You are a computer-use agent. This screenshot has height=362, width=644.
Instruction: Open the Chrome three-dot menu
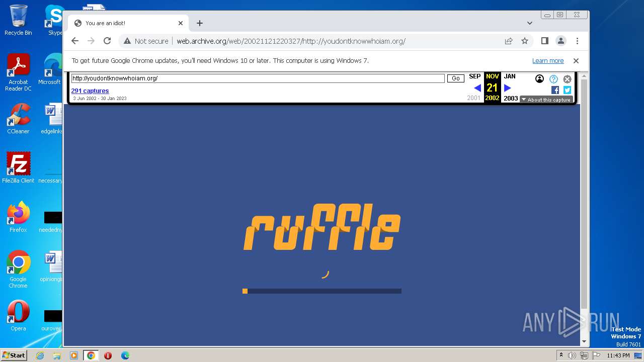[577, 41]
